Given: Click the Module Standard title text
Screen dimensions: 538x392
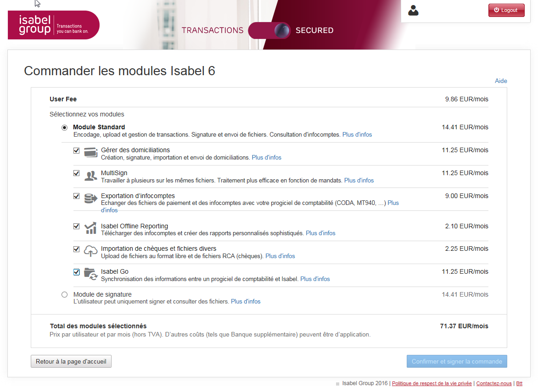Looking at the screenshot, I should coord(99,127).
